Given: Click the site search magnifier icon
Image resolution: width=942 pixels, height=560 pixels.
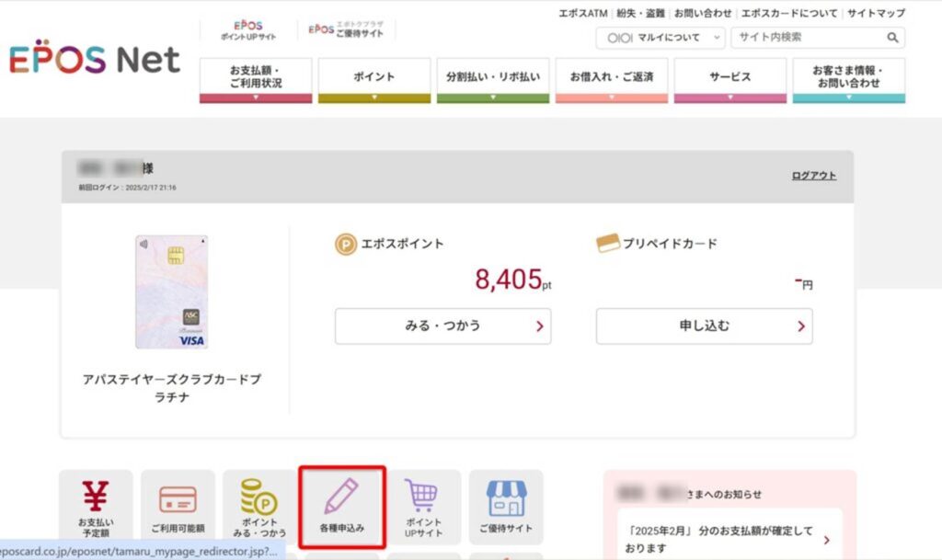Looking at the screenshot, I should 892,38.
